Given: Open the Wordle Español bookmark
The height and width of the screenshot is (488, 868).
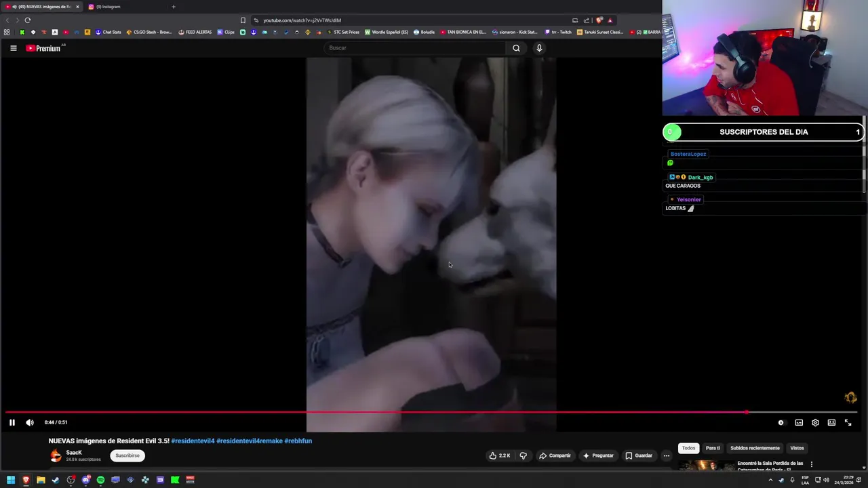Looking at the screenshot, I should [x=387, y=32].
